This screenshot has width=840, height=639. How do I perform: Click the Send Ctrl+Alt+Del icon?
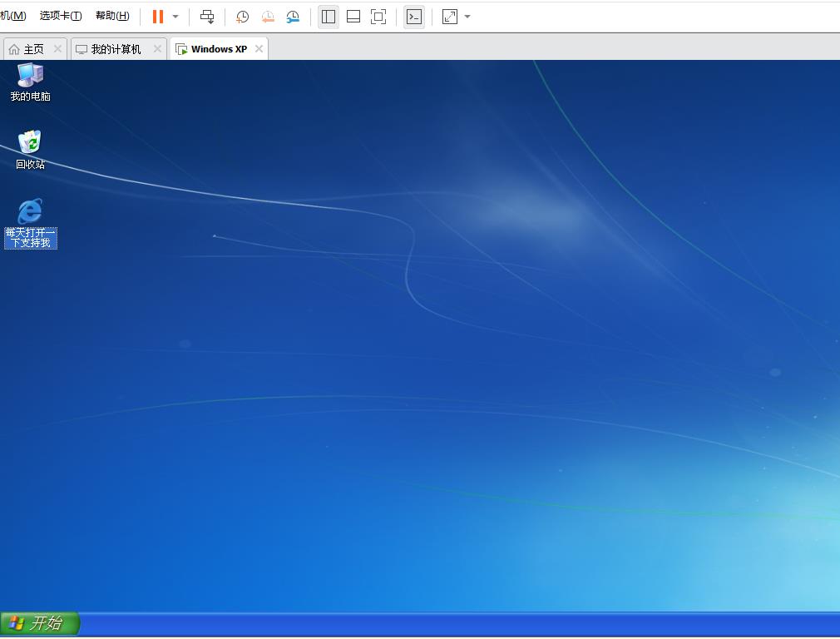[x=207, y=17]
